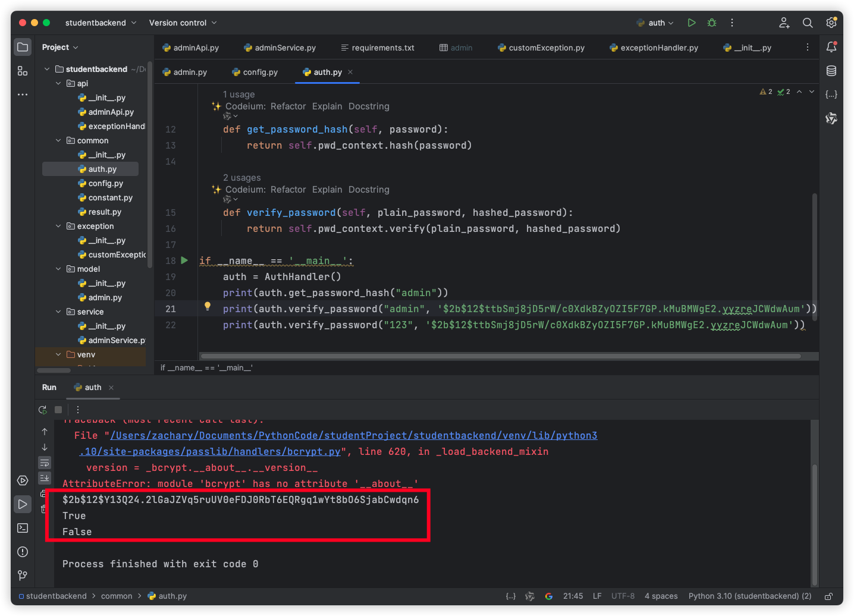This screenshot has height=616, width=854.
Task: Start debugging with the Debug bug icon
Action: point(712,23)
